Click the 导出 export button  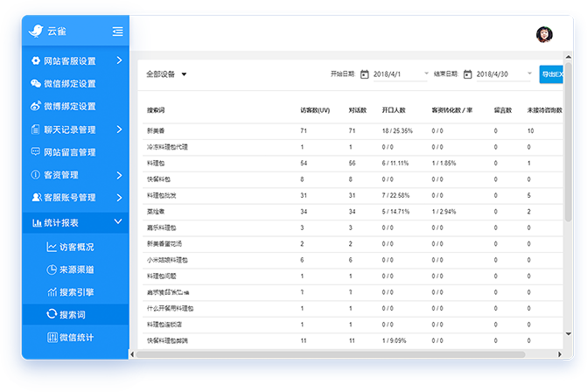click(551, 74)
